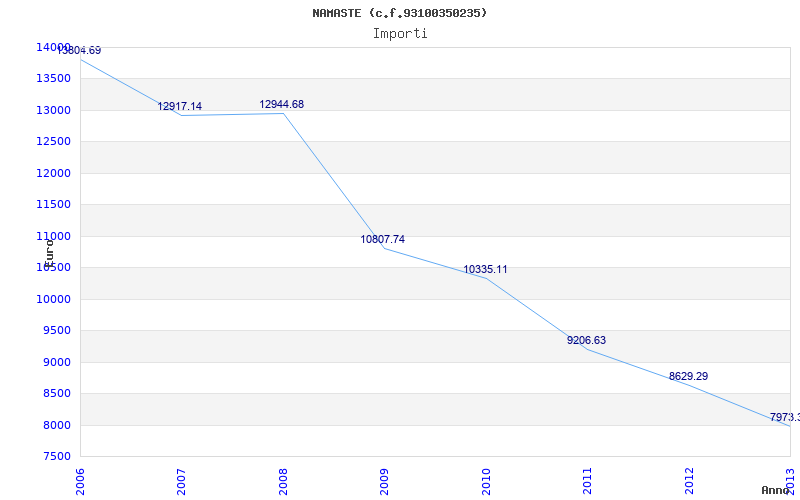This screenshot has width=800, height=500.
Task: Click the 12500 y-axis tick label
Action: tap(53, 141)
